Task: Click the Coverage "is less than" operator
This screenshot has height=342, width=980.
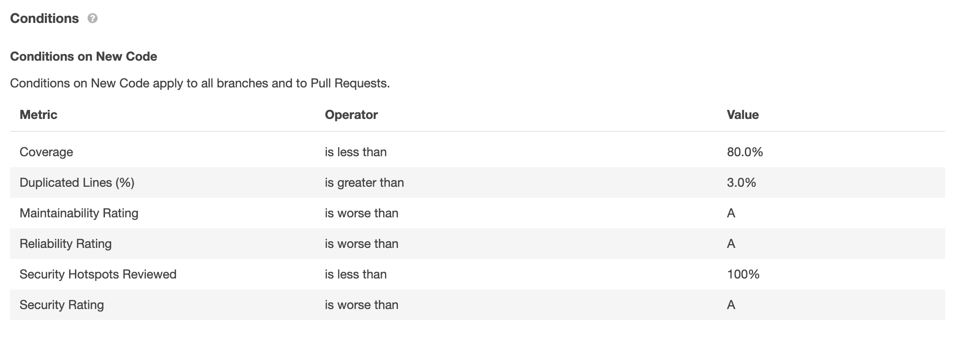Action: pyautogui.click(x=355, y=152)
